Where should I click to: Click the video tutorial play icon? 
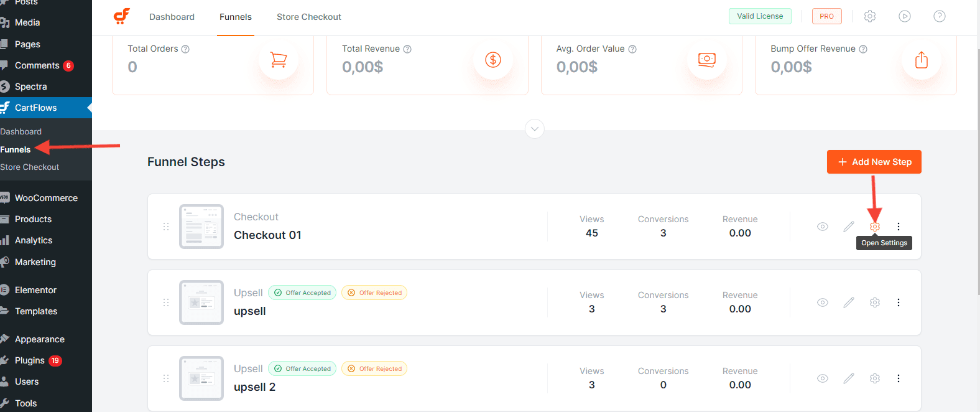click(905, 16)
